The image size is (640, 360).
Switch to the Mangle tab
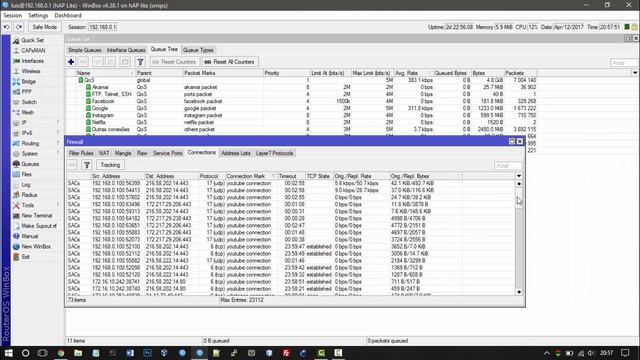point(123,153)
